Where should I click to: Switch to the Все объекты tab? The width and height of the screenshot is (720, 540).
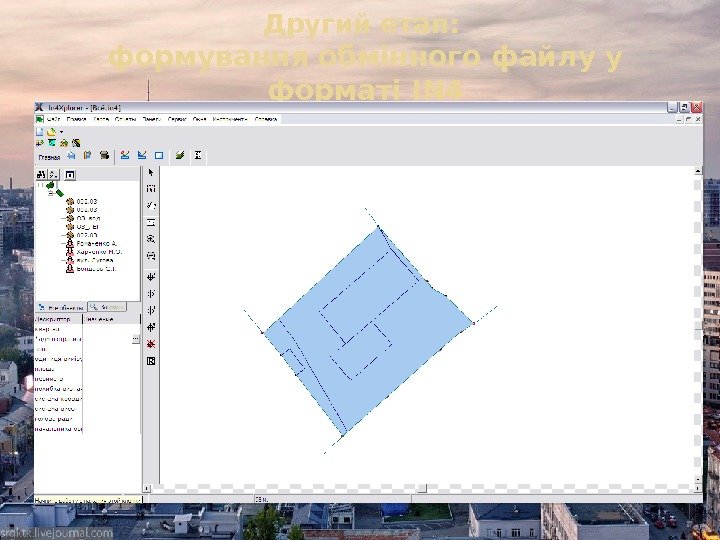coord(61,308)
